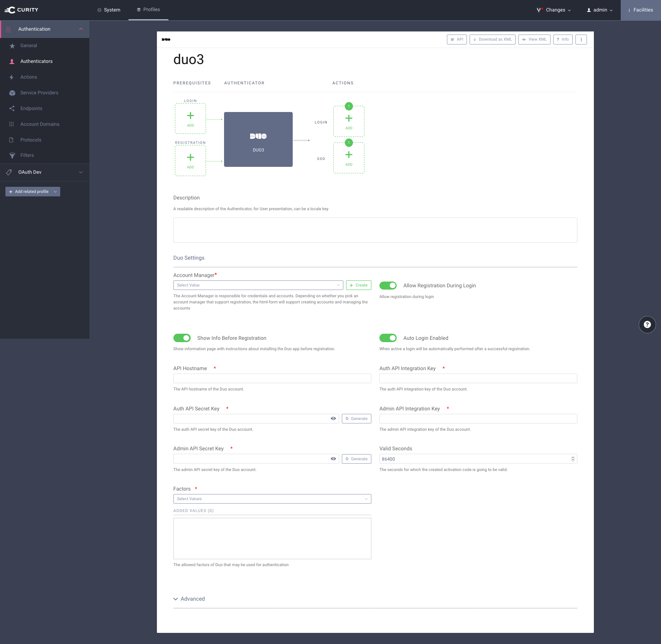Screen dimensions: 661x644
Task: Open the admin user menu
Action: click(x=599, y=10)
